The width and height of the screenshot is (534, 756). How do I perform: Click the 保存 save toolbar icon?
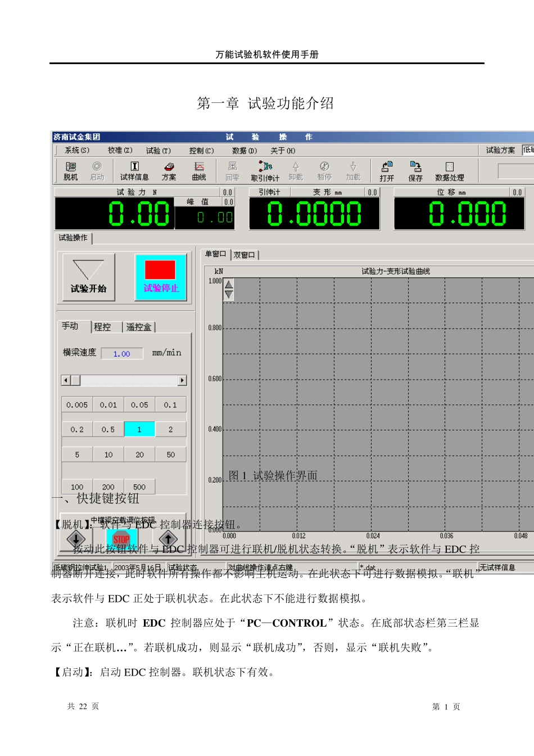[x=415, y=172]
